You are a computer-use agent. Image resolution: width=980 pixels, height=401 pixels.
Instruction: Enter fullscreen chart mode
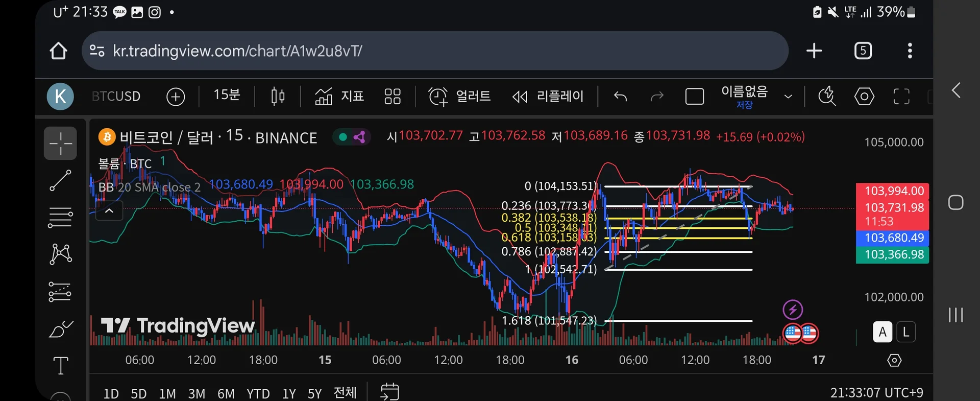(x=901, y=97)
